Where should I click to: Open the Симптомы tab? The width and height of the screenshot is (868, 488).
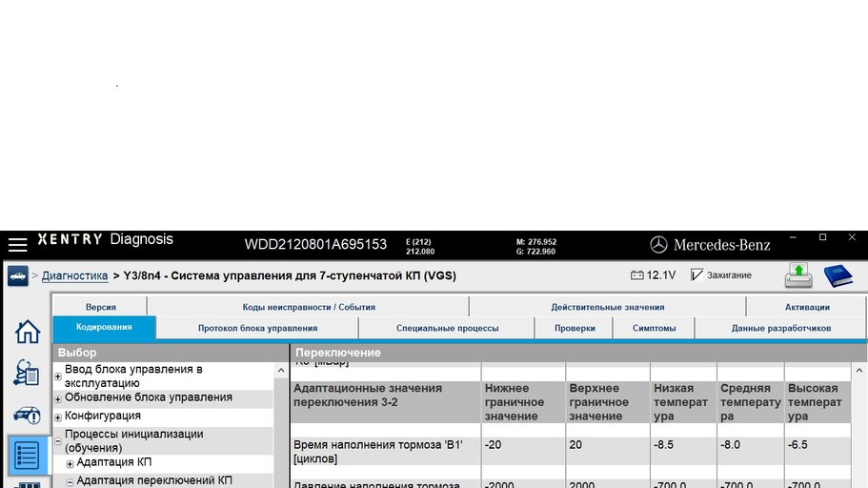pyautogui.click(x=654, y=328)
